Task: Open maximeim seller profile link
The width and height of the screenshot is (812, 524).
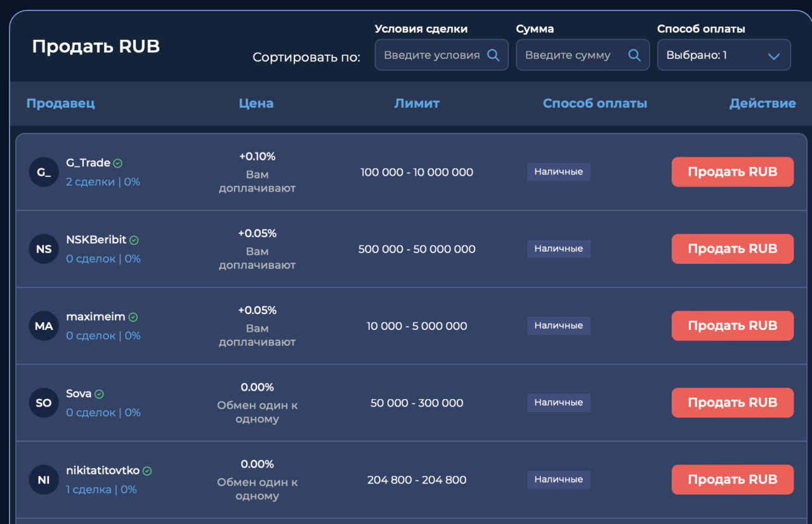Action: [x=95, y=317]
